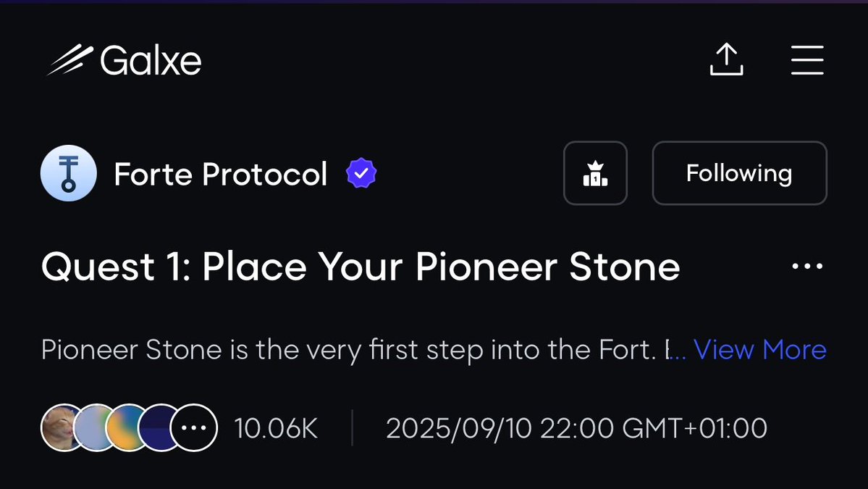Open the Forte Protocol space name
The height and width of the screenshot is (489, 868).
(x=220, y=174)
